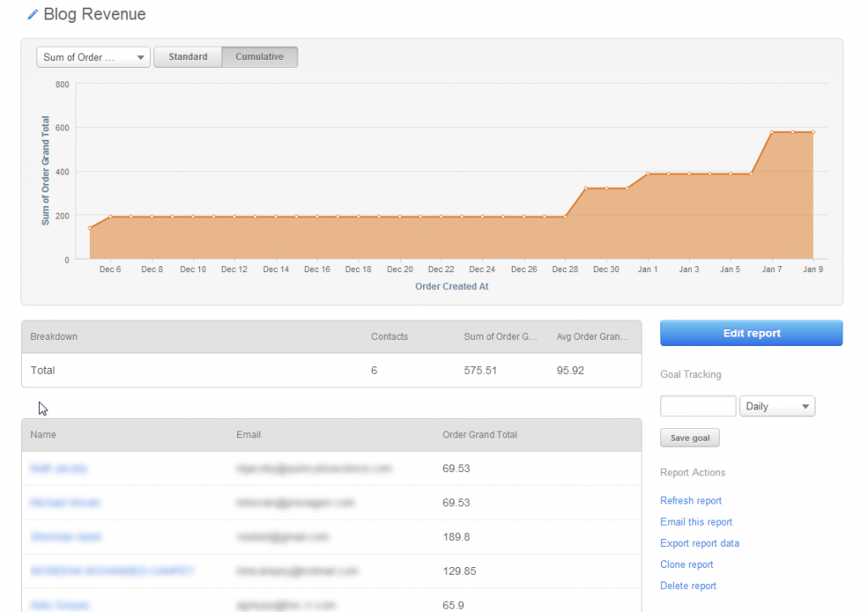
Task: Open the contact name with 129.85 order total
Action: tap(112, 571)
